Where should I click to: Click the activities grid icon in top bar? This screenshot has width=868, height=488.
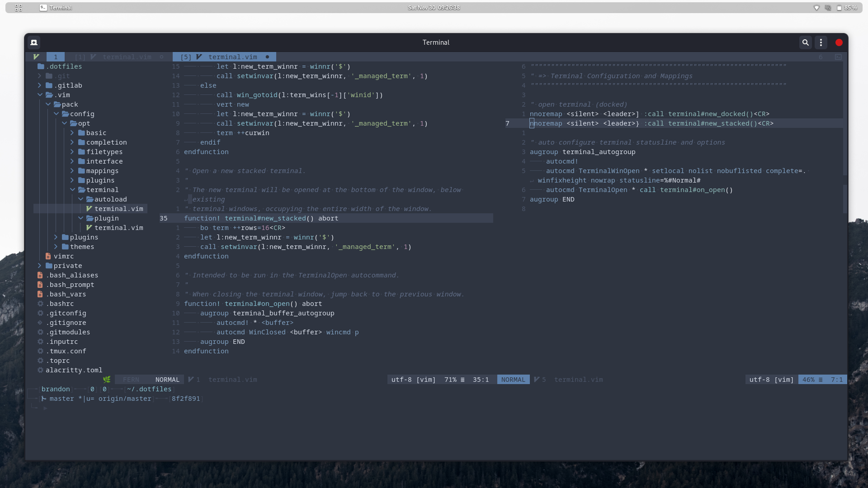(19, 8)
